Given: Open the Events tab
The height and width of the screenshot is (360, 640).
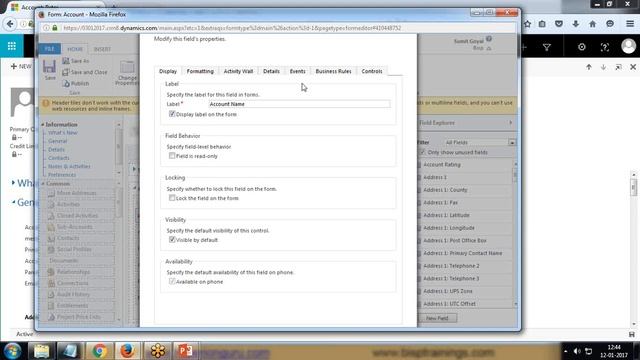Looking at the screenshot, I should point(298,71).
